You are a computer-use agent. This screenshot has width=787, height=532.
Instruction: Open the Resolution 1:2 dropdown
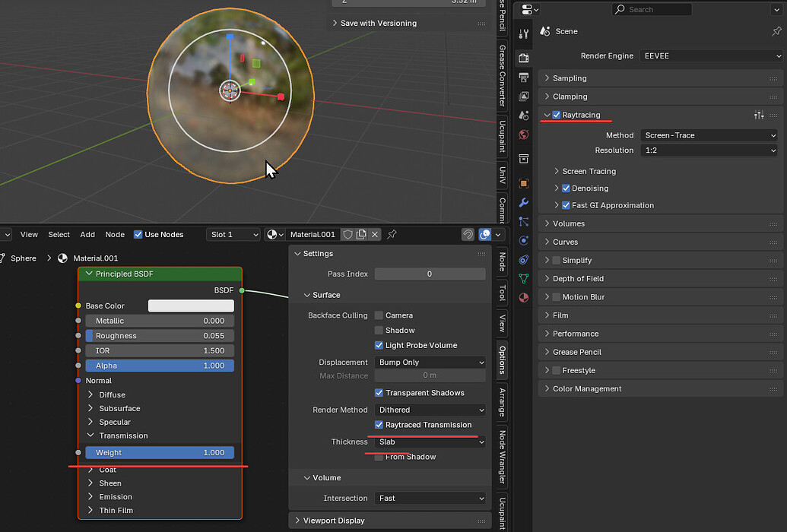point(709,150)
